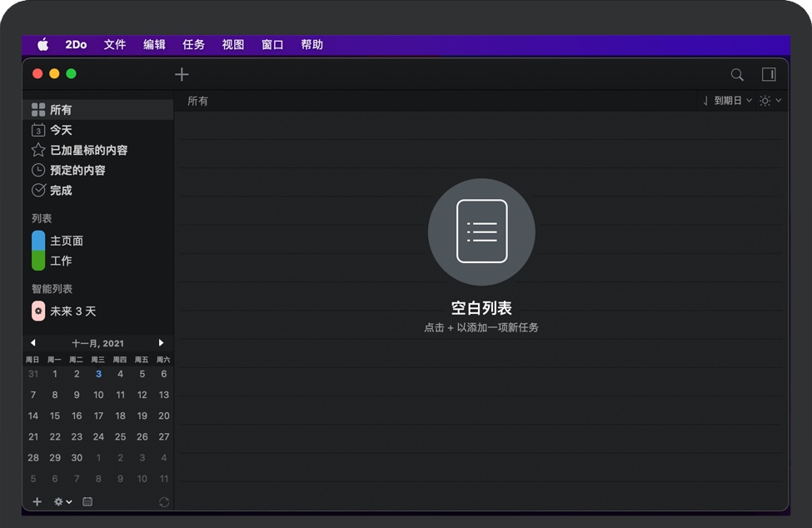Image resolution: width=812 pixels, height=528 pixels.
Task: Click the sync icon below the calendar
Action: (x=164, y=501)
